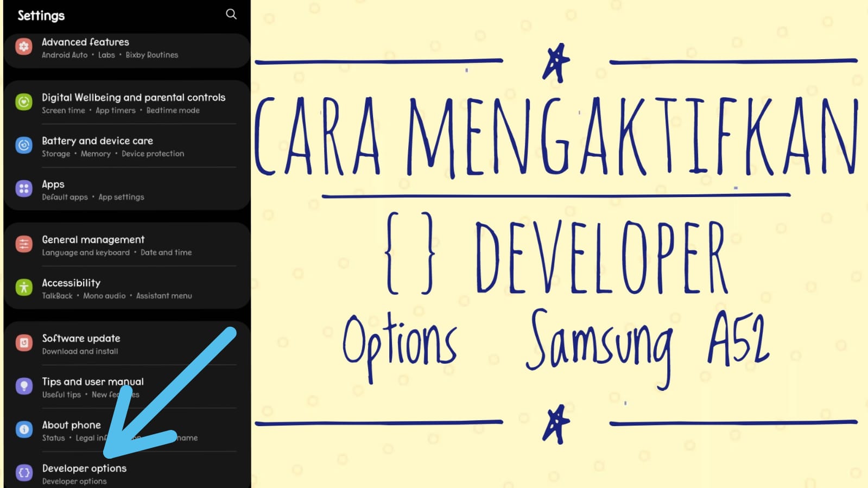Click 'Download and install' subtitle text
Viewport: 868px width, 488px height.
click(x=80, y=351)
